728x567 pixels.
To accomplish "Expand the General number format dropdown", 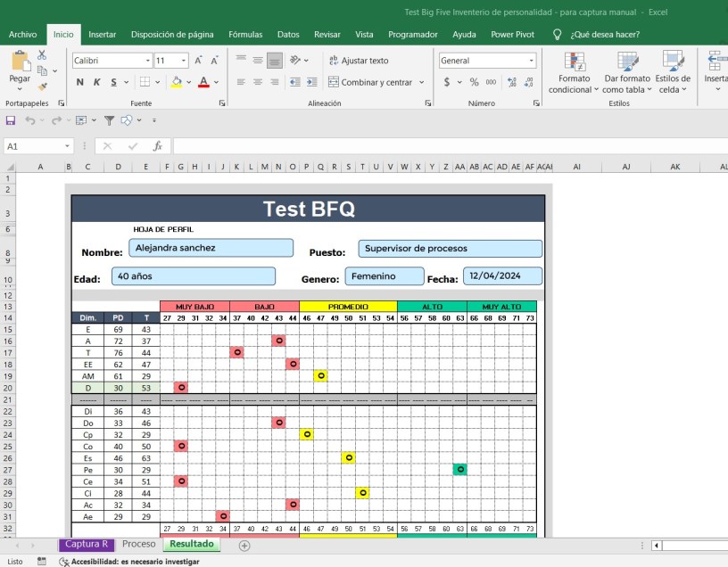I will (532, 61).
